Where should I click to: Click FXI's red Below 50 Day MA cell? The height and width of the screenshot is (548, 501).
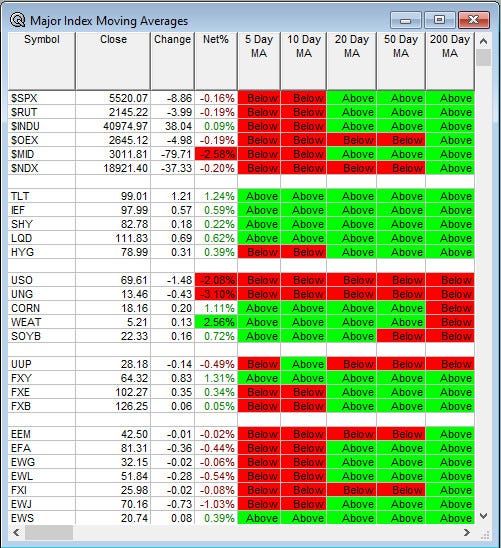coord(401,490)
